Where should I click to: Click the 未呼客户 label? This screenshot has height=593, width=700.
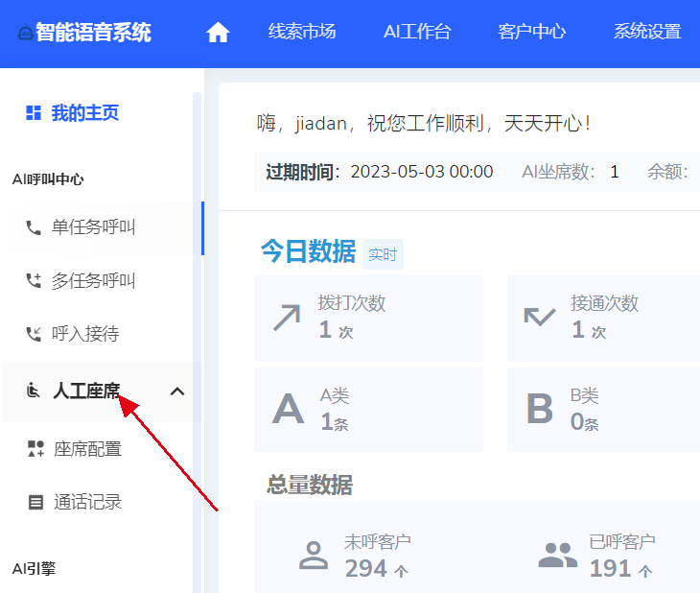tap(377, 541)
